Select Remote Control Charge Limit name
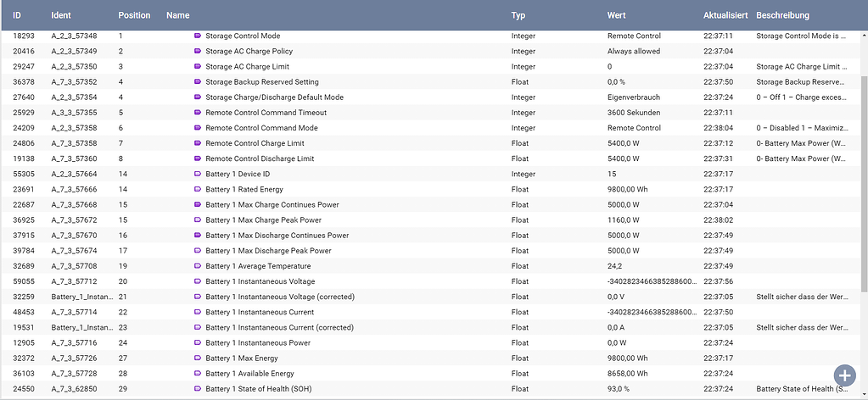The height and width of the screenshot is (400, 868). 255,143
